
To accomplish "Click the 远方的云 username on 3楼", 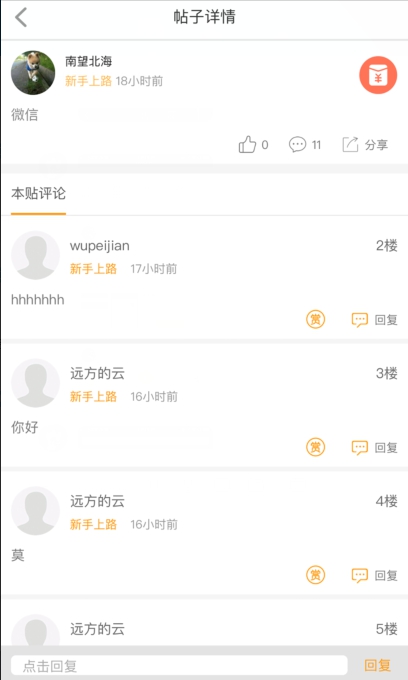I will pos(98,373).
